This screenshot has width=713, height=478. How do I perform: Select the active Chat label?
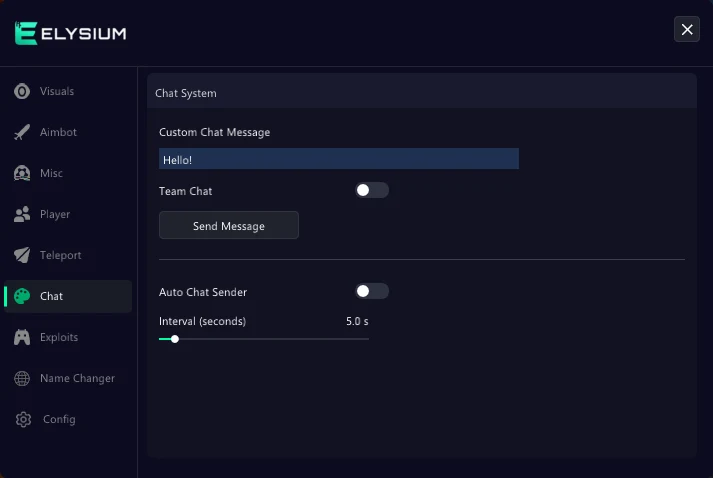pos(51,296)
